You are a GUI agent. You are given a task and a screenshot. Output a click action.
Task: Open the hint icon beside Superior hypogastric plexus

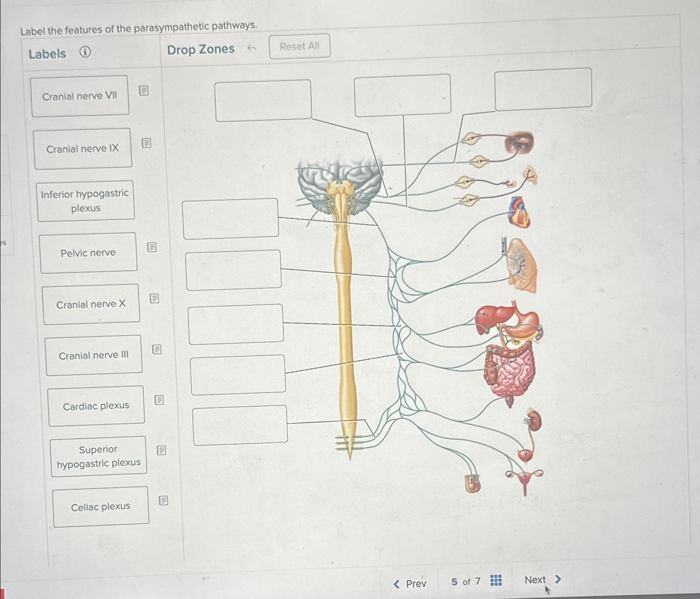pyautogui.click(x=161, y=451)
